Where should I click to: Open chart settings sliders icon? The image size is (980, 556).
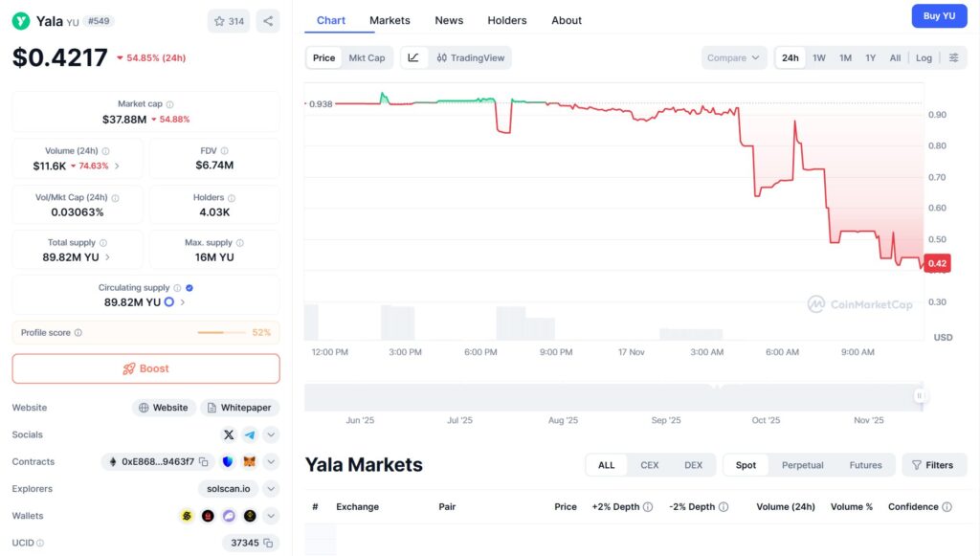pos(953,57)
